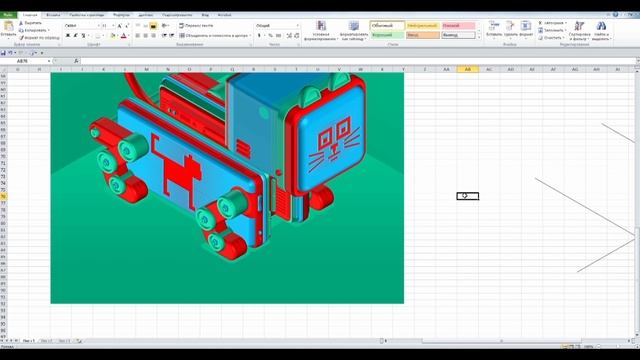Click the Middle Align icon
640x360 pixels.
click(145, 26)
